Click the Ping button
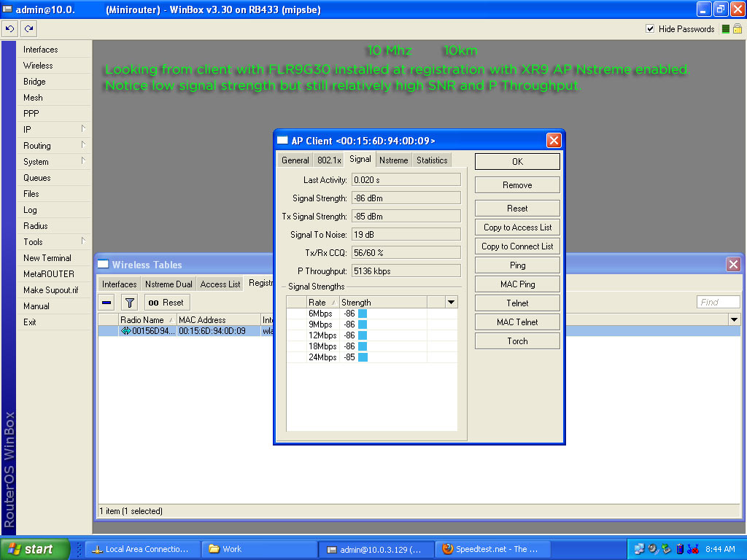 point(517,265)
